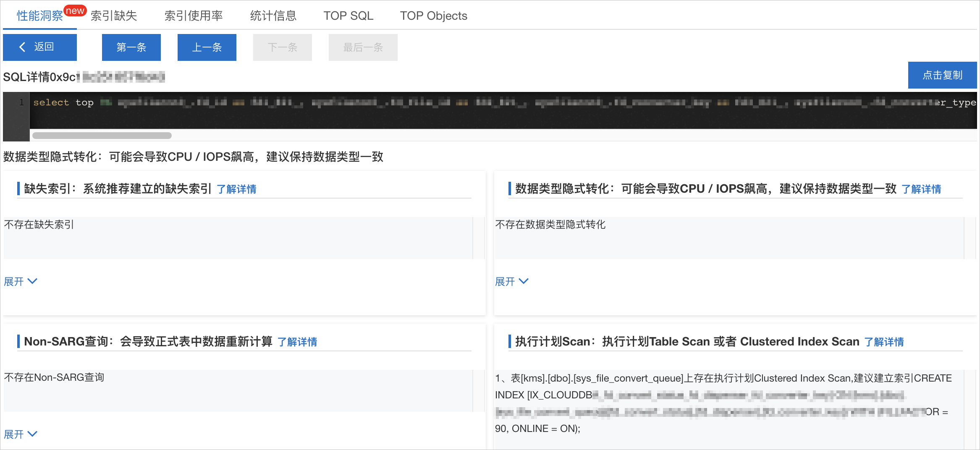Expand the 数据类型隐式转化 panel details
The width and height of the screenshot is (980, 450).
click(505, 281)
